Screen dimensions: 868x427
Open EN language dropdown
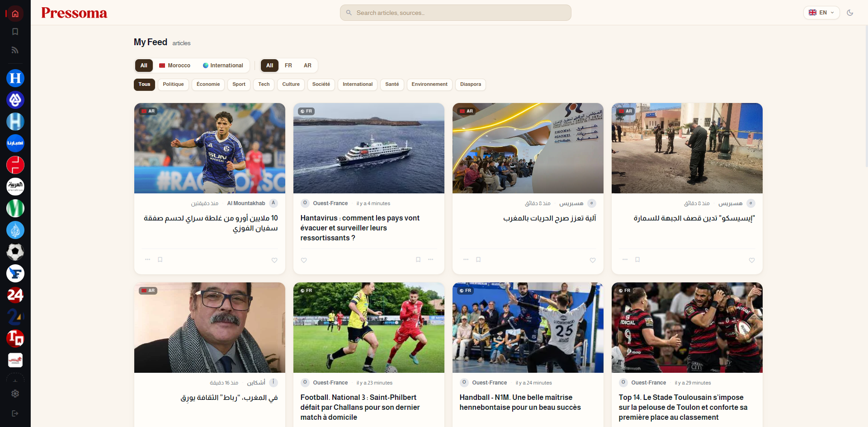(x=821, y=13)
